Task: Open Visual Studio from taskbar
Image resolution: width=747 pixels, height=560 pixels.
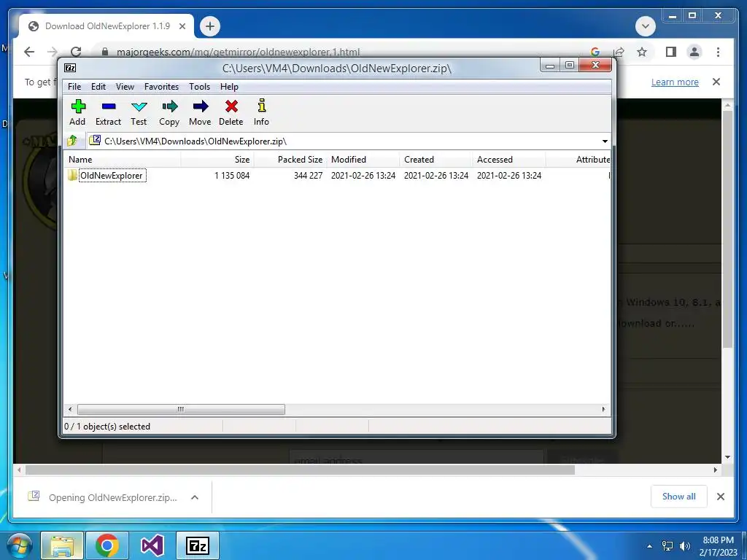Action: coord(152,545)
